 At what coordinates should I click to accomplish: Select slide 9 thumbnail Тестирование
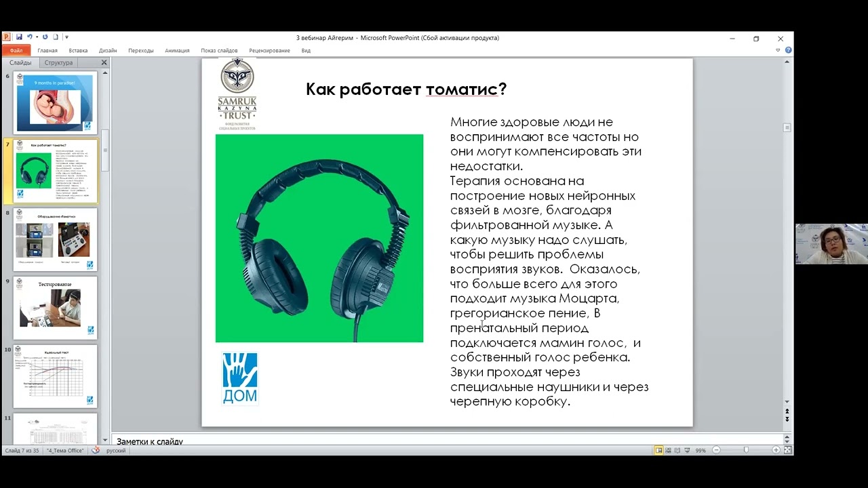point(56,308)
